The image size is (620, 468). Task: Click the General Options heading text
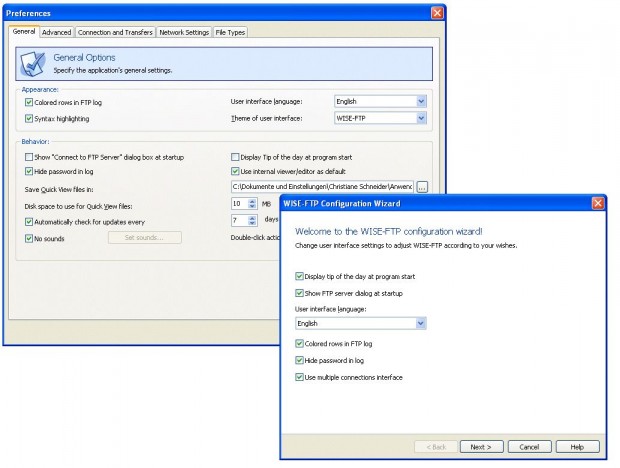coord(84,58)
